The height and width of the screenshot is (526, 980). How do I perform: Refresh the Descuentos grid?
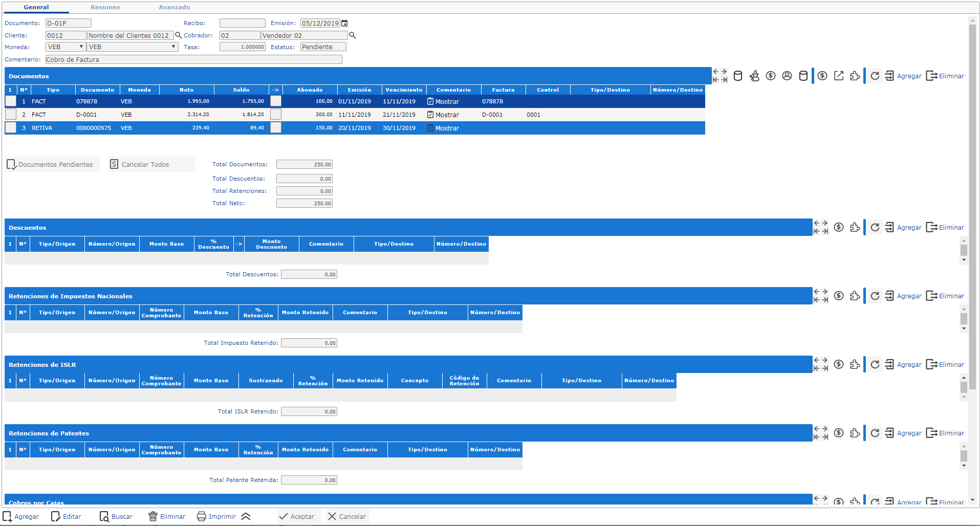click(x=875, y=227)
